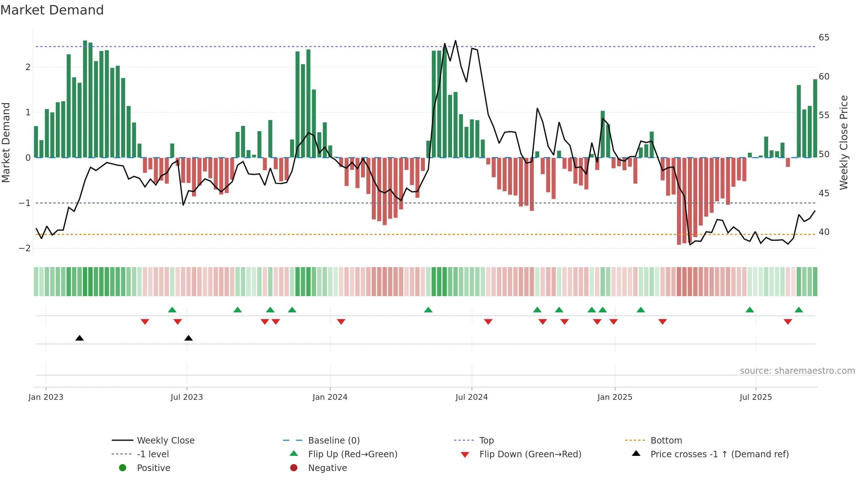Click the latest red flip-down triangle marker
The height and width of the screenshot is (488, 868).
click(788, 322)
